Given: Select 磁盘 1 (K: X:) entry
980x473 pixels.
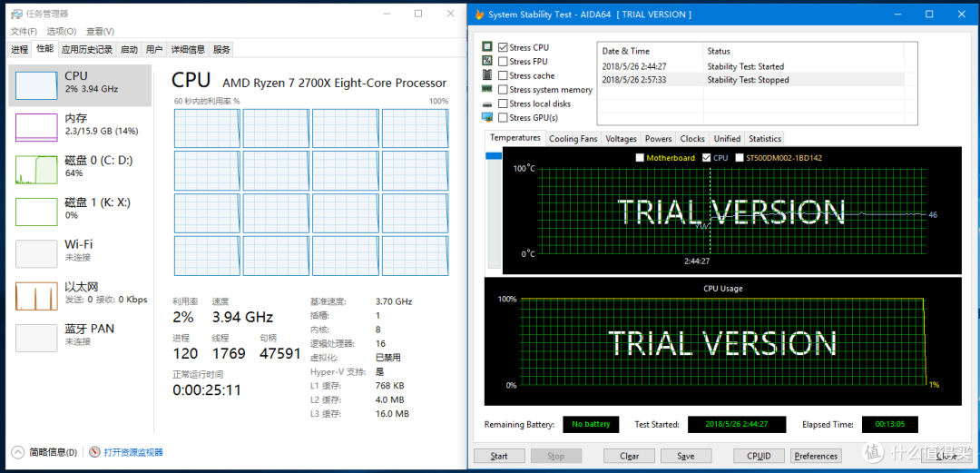Looking at the screenshot, I should point(80,211).
